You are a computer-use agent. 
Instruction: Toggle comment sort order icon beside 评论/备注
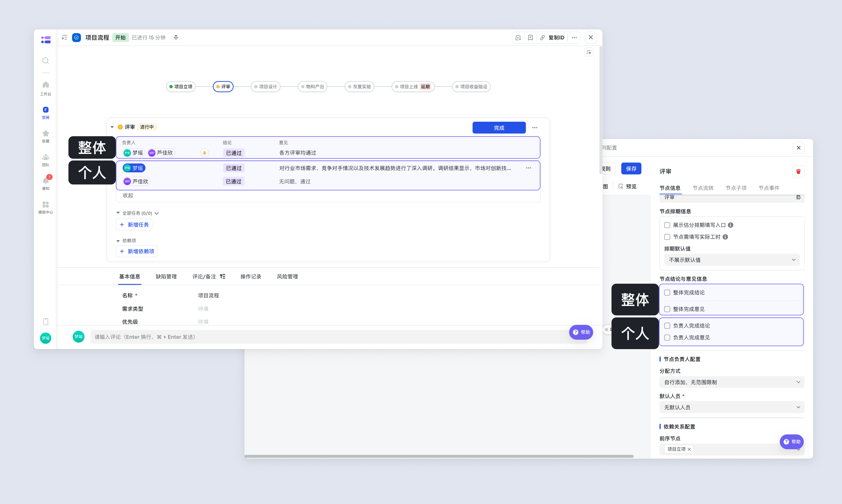[222, 276]
